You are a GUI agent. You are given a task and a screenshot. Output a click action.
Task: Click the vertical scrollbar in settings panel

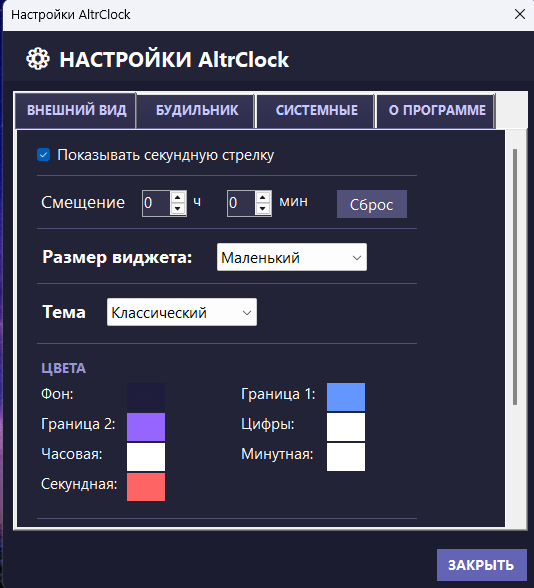(x=515, y=277)
